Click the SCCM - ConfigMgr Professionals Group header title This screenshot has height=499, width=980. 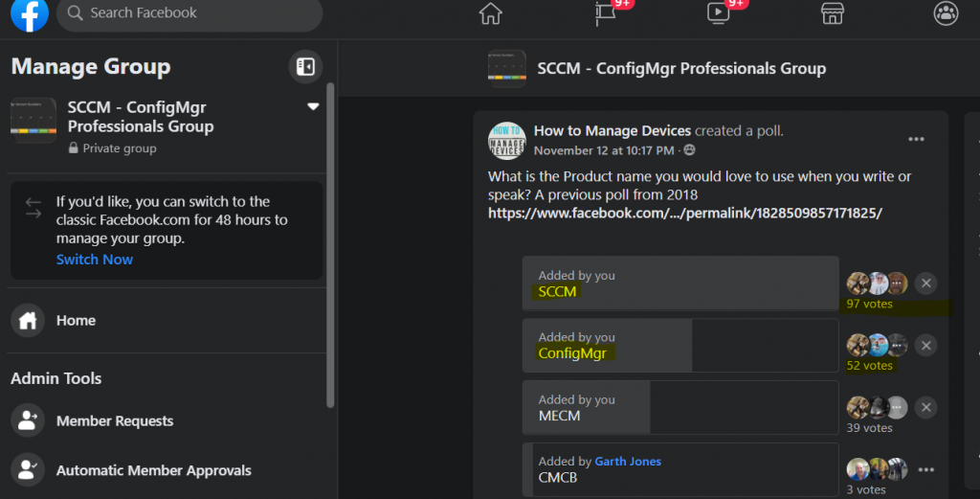(681, 68)
